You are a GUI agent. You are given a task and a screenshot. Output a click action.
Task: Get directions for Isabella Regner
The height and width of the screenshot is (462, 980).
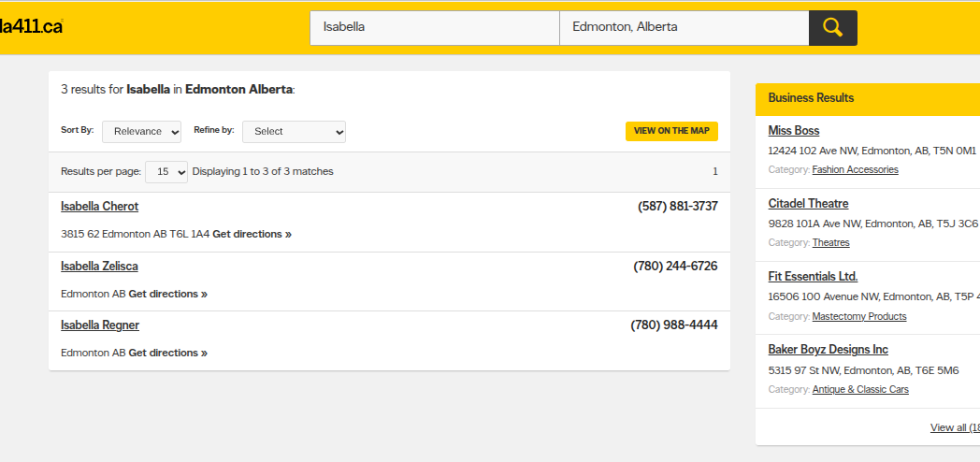click(168, 353)
